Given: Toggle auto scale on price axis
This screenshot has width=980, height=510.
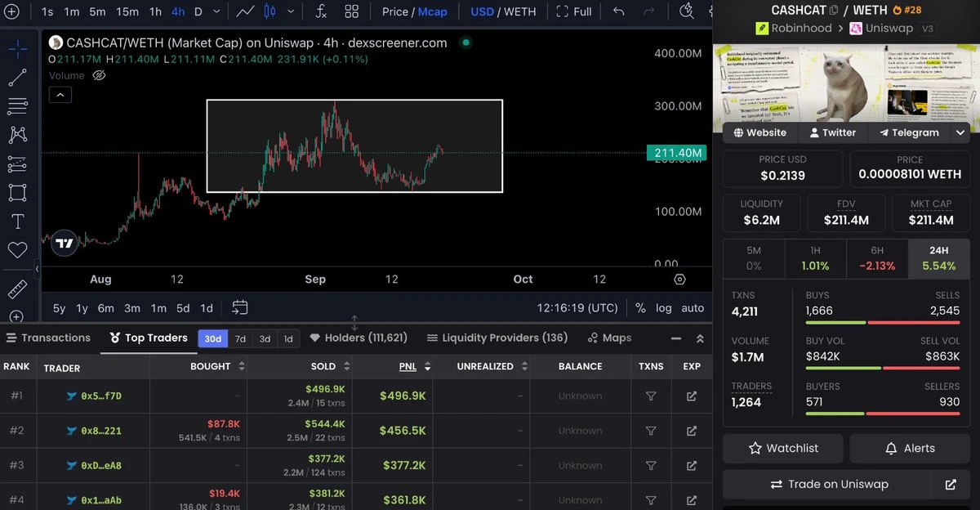Looking at the screenshot, I should pyautogui.click(x=693, y=308).
